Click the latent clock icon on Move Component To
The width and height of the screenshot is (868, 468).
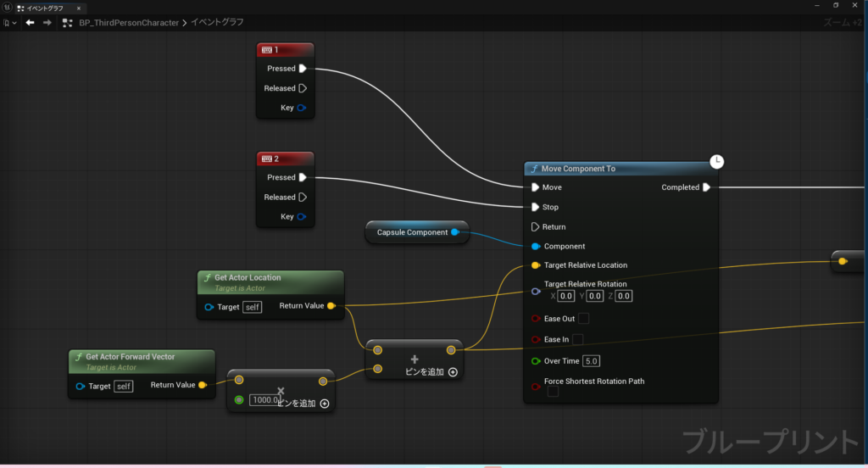pos(716,161)
